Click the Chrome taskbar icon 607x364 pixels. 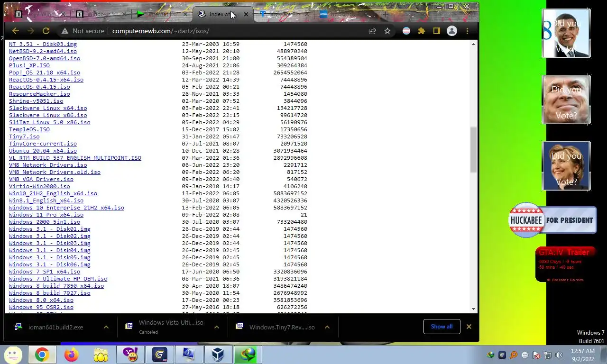pyautogui.click(x=42, y=355)
